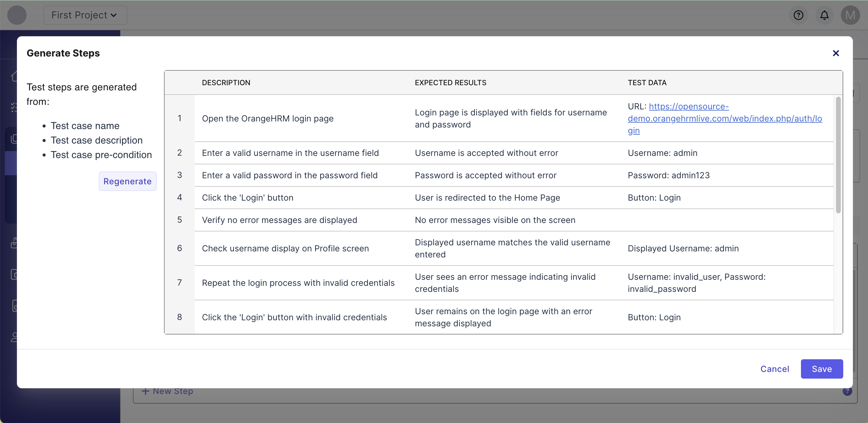Select "Click the 'Login' button with invalid credentials"
This screenshot has width=868, height=423.
[x=294, y=317]
